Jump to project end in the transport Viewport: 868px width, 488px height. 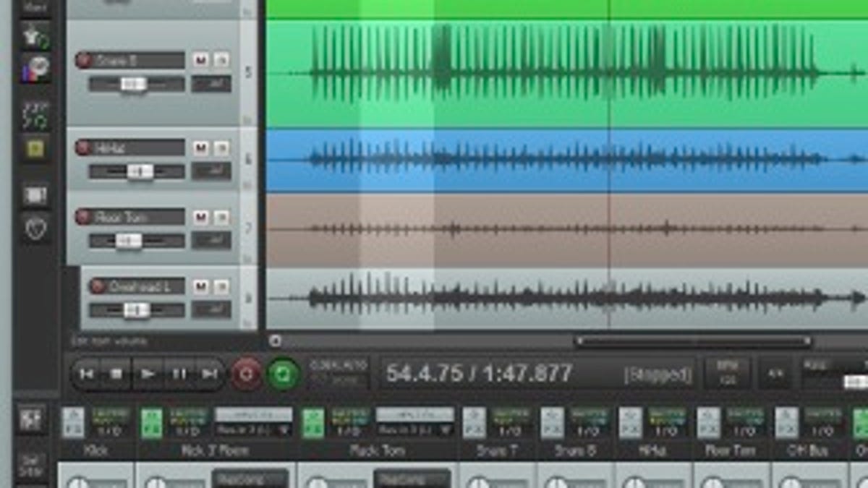pyautogui.click(x=209, y=374)
